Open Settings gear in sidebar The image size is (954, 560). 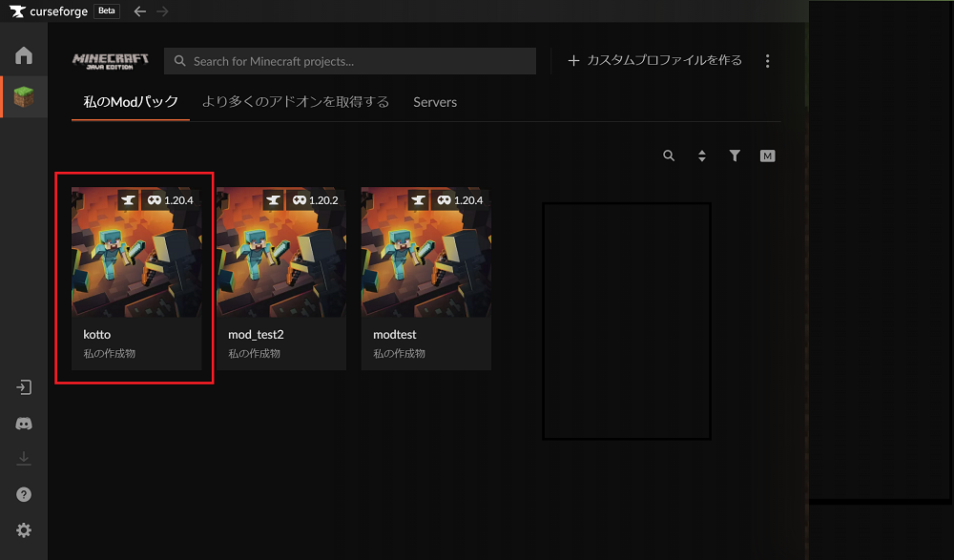coord(24,530)
